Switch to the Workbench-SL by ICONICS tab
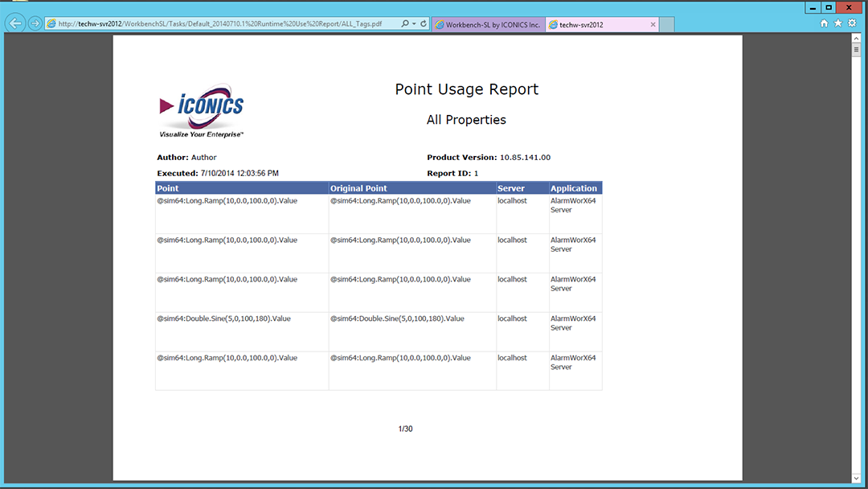This screenshot has height=489, width=868. 488,25
